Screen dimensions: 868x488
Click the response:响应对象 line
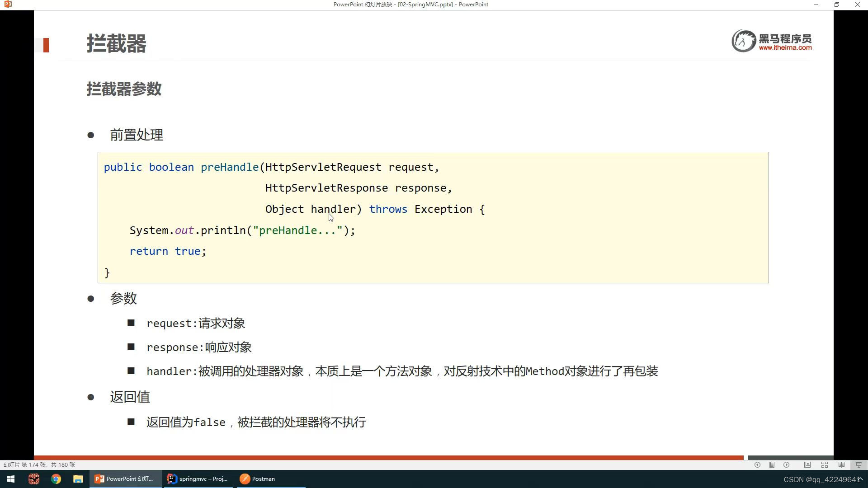pos(199,347)
